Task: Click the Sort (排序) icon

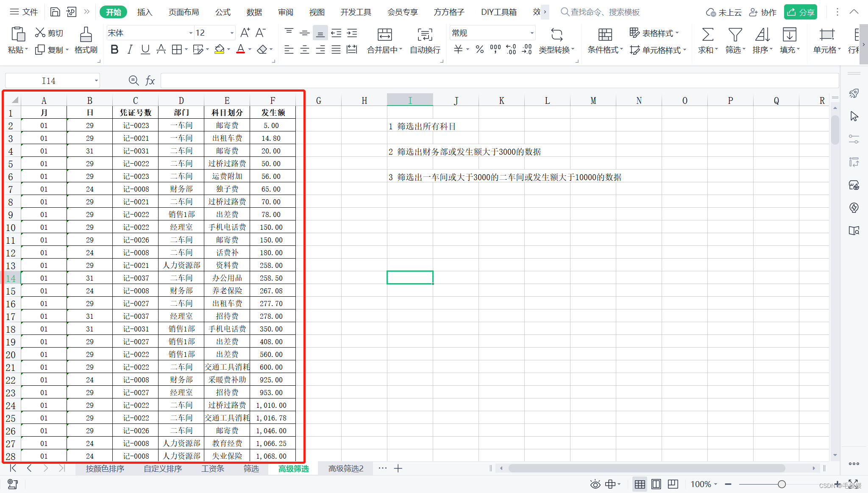Action: (762, 35)
